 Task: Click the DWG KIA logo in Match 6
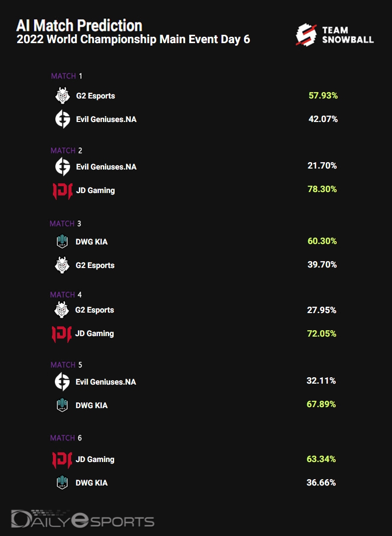62,483
